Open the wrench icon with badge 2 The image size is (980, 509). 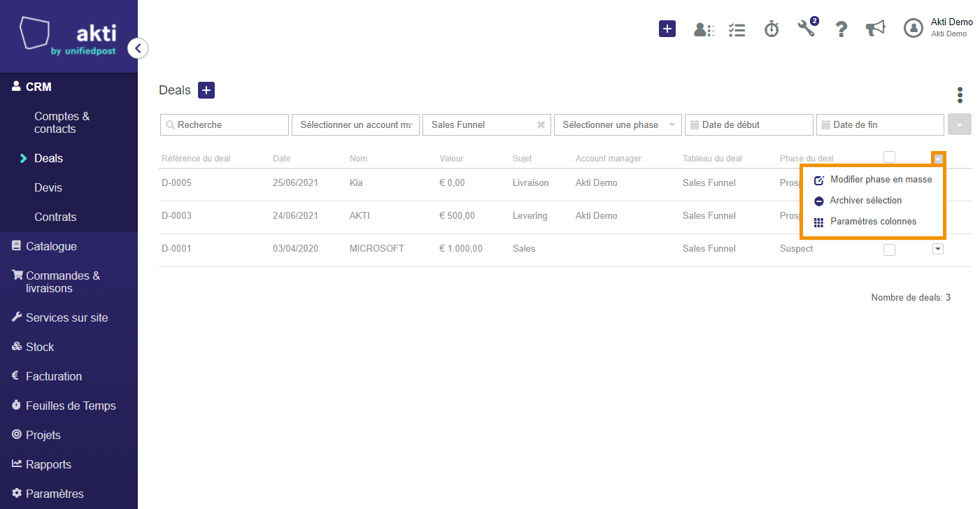pos(807,28)
